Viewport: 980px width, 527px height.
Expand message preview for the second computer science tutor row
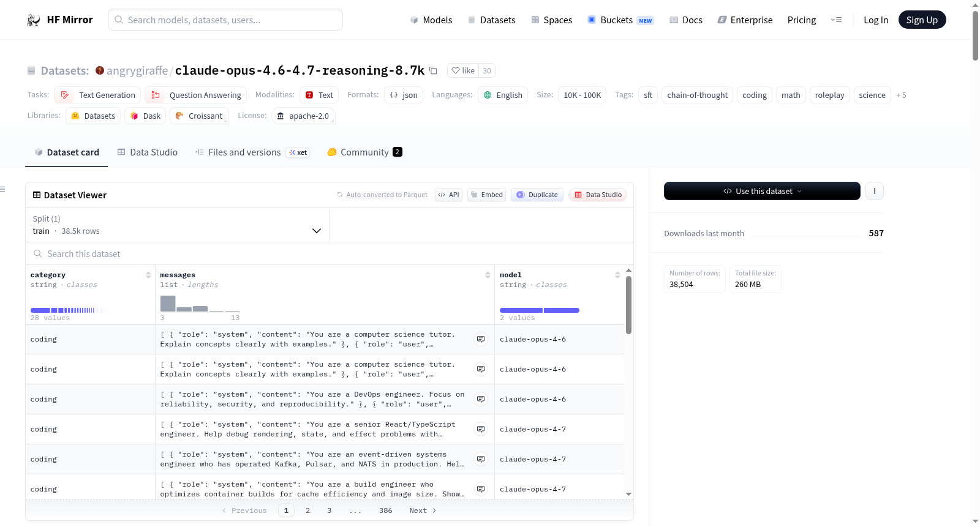pyautogui.click(x=481, y=369)
